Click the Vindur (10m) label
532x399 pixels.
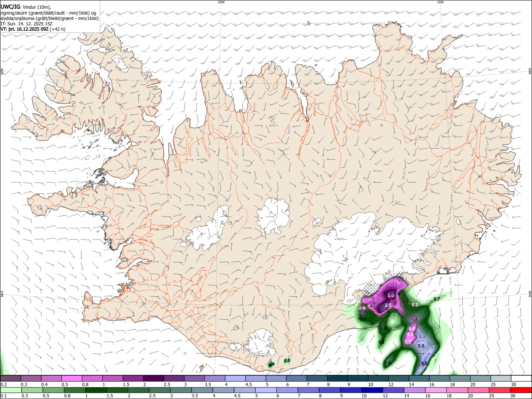pyautogui.click(x=36, y=7)
